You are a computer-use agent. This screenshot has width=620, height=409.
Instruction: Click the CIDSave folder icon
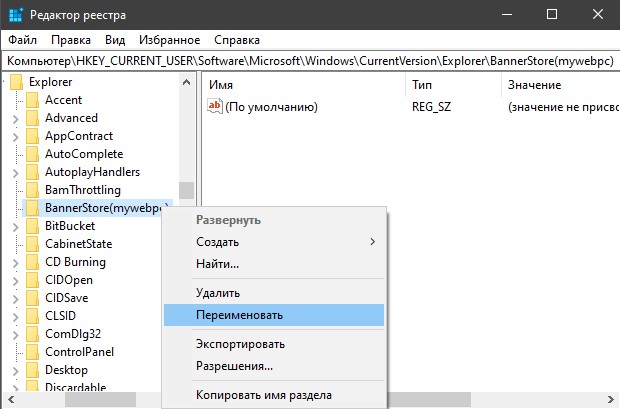pyautogui.click(x=32, y=298)
